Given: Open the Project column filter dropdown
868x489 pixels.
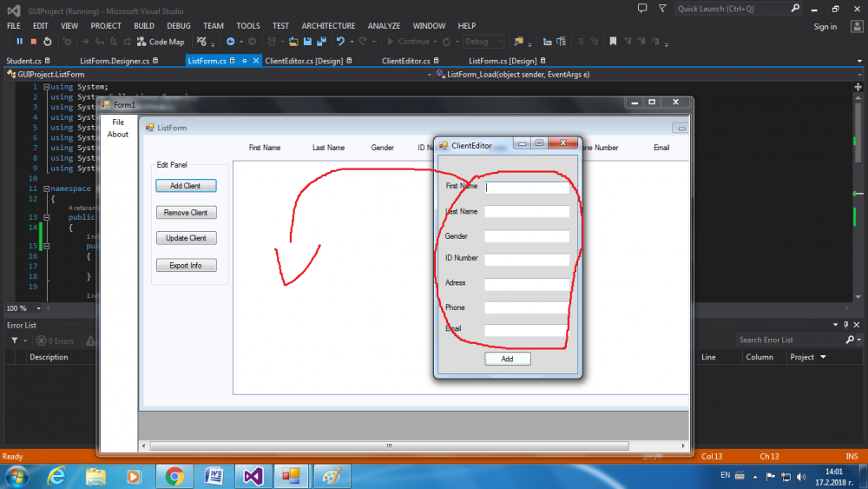Looking at the screenshot, I should 823,357.
